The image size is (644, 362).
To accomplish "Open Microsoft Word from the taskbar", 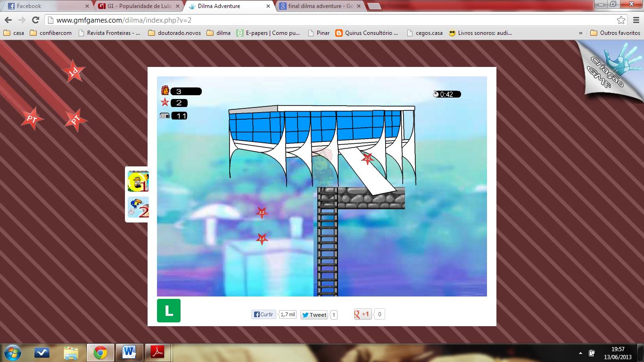I will point(129,352).
